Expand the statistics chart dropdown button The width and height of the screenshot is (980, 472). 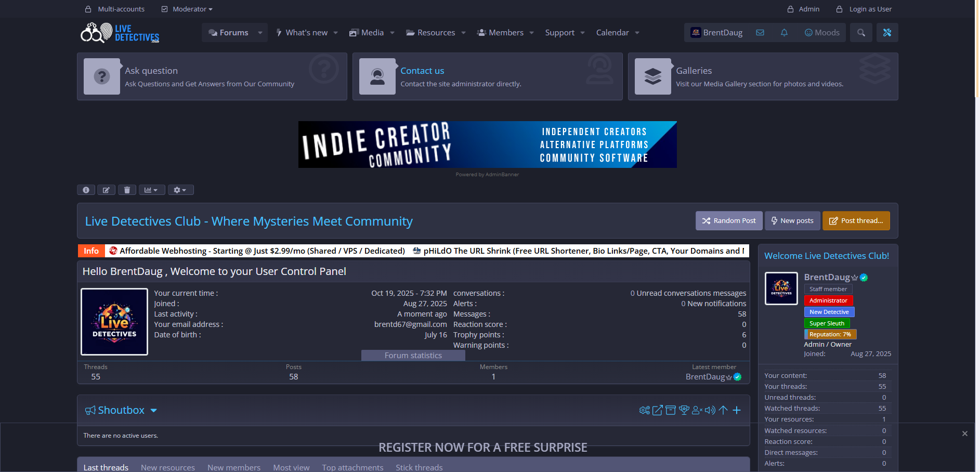pyautogui.click(x=151, y=190)
